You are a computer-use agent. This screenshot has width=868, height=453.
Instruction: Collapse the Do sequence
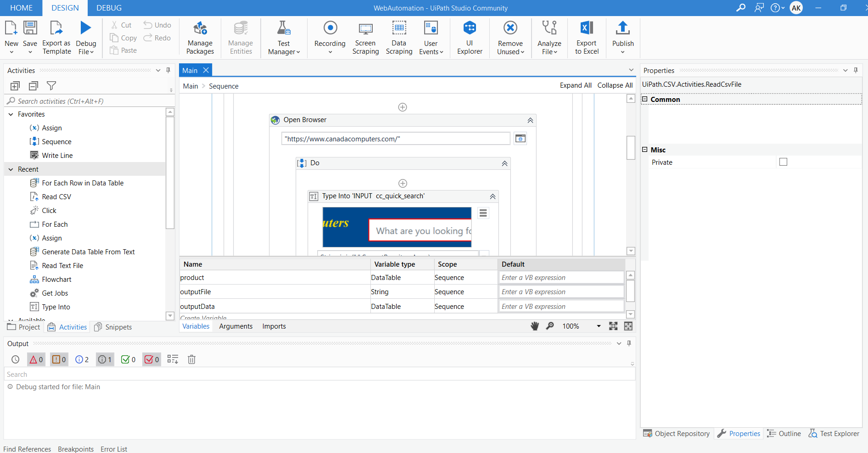pos(504,163)
